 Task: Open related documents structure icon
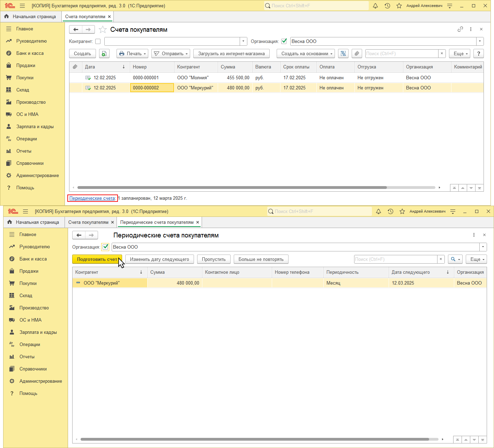point(343,53)
